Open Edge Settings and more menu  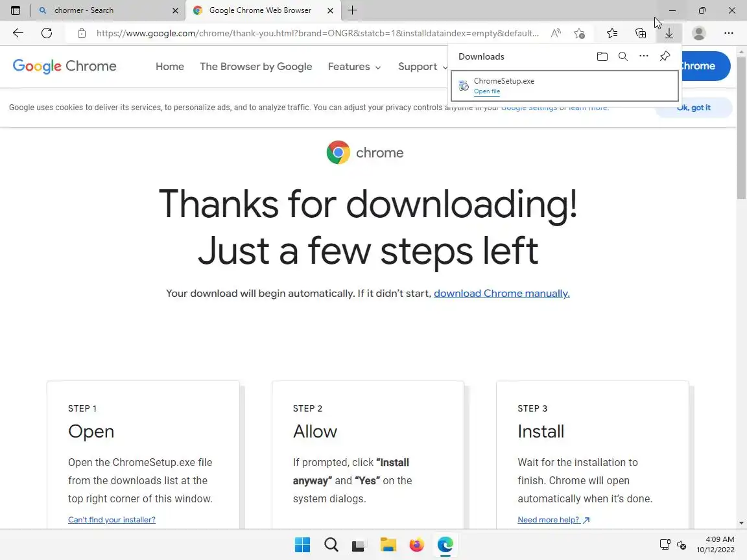point(728,33)
